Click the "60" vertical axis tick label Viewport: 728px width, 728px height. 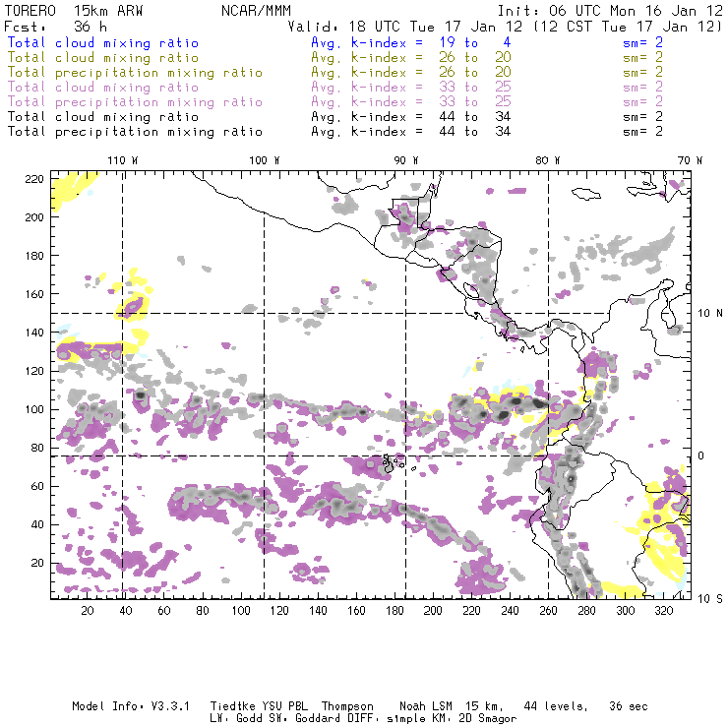[37, 486]
